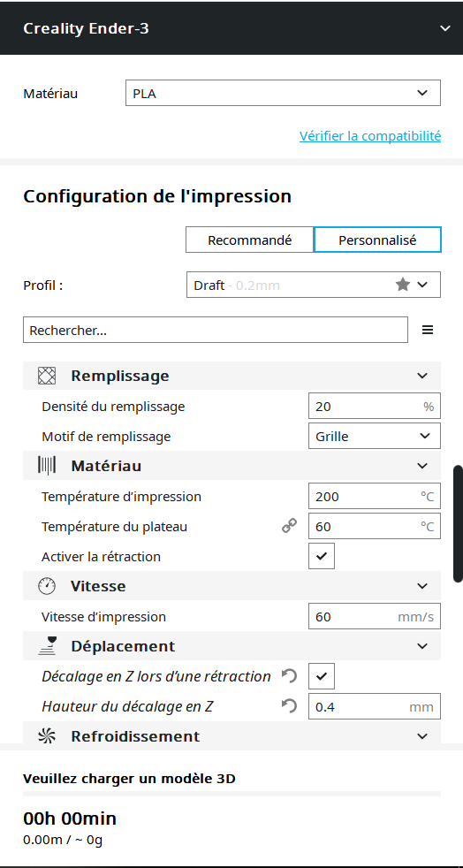The image size is (463, 868).
Task: Open the Matériau PLA dropdown
Action: tap(284, 93)
